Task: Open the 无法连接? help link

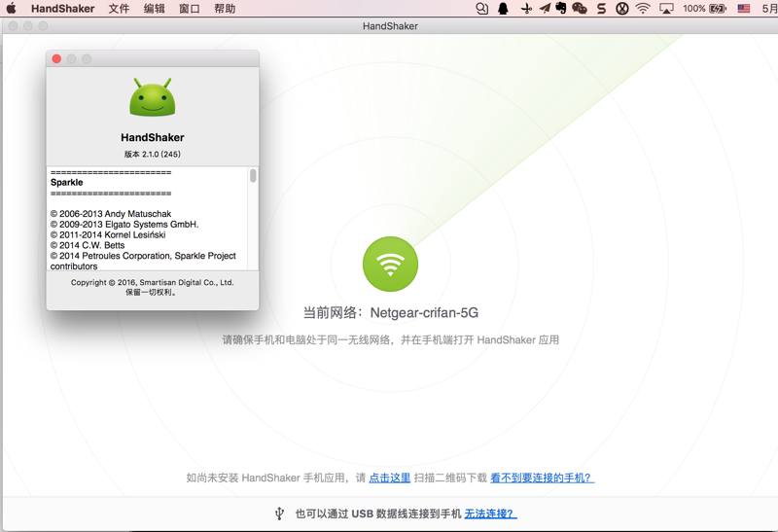Action: pos(490,514)
